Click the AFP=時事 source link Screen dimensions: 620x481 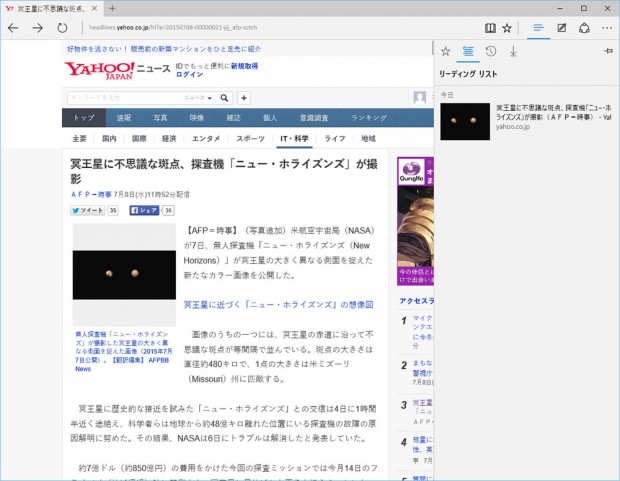point(91,194)
